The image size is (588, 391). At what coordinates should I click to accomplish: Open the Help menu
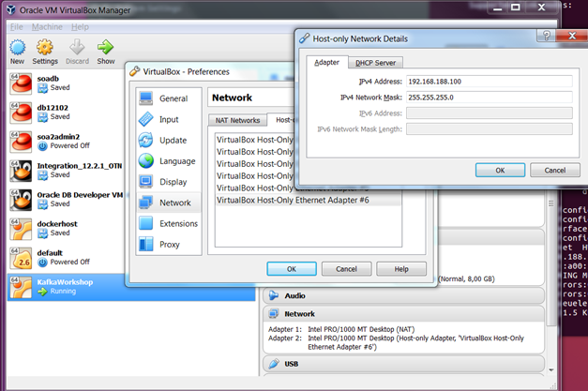tap(80, 27)
